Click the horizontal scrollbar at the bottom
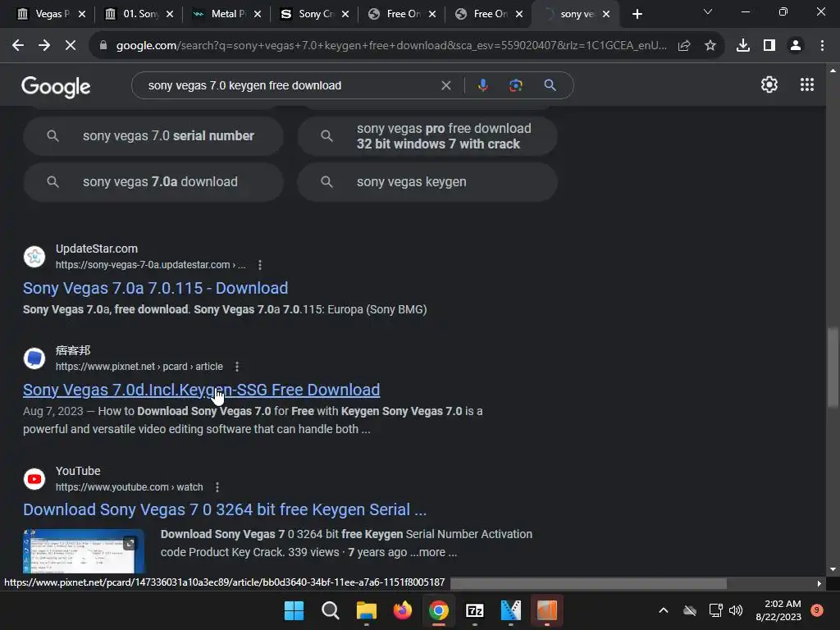 click(588, 583)
